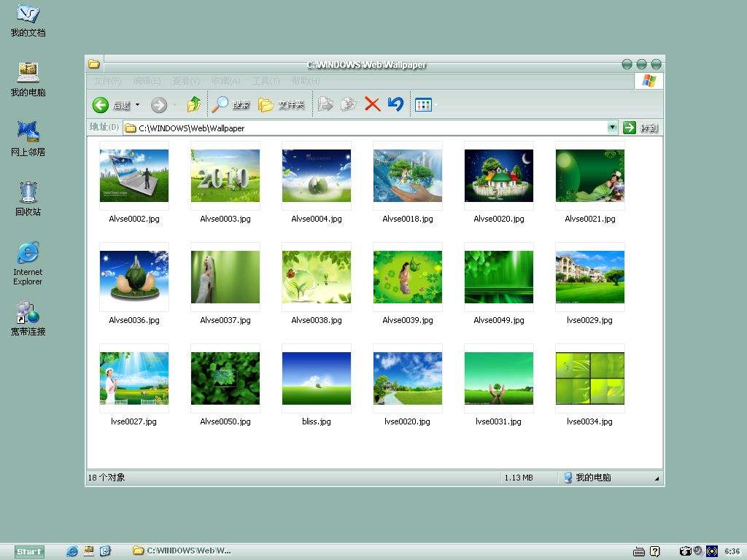747x560 pixels.
Task: Click the lvse0034.jpg file name label
Action: point(589,421)
